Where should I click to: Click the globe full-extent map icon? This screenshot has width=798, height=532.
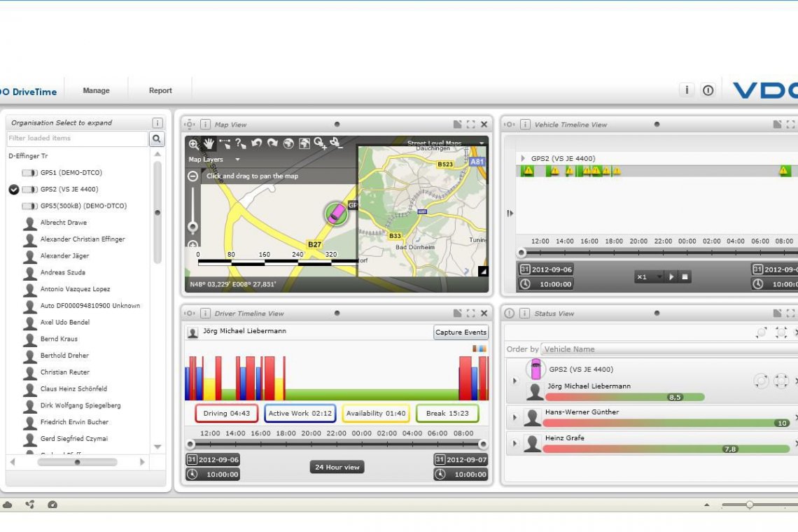(x=288, y=143)
